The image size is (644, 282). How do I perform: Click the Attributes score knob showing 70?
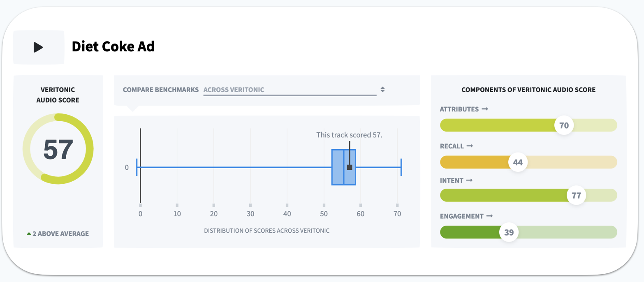[564, 125]
